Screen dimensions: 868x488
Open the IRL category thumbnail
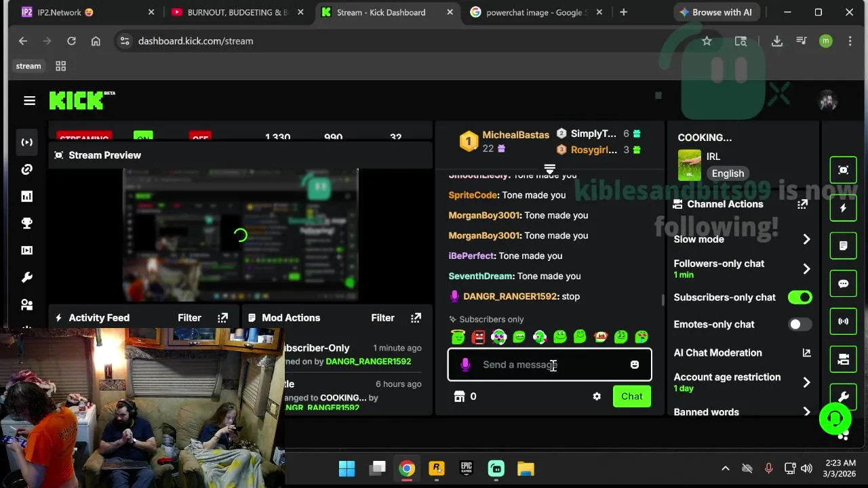[x=689, y=165]
